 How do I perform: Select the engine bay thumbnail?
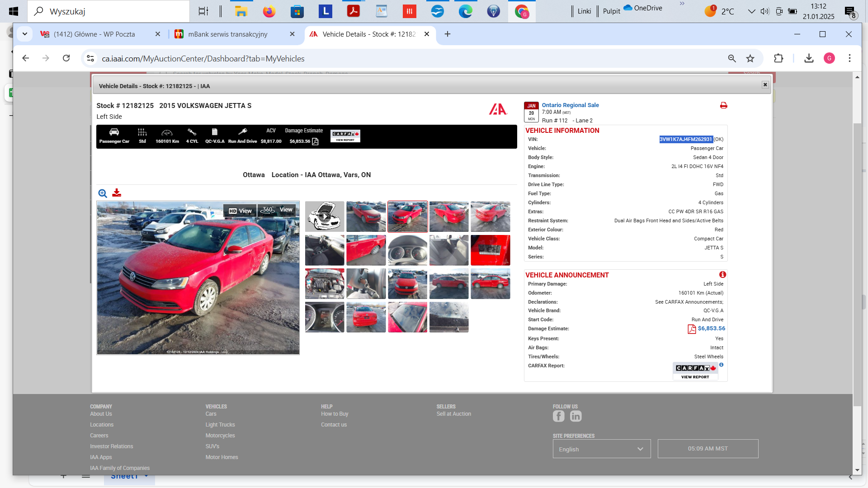(x=324, y=284)
